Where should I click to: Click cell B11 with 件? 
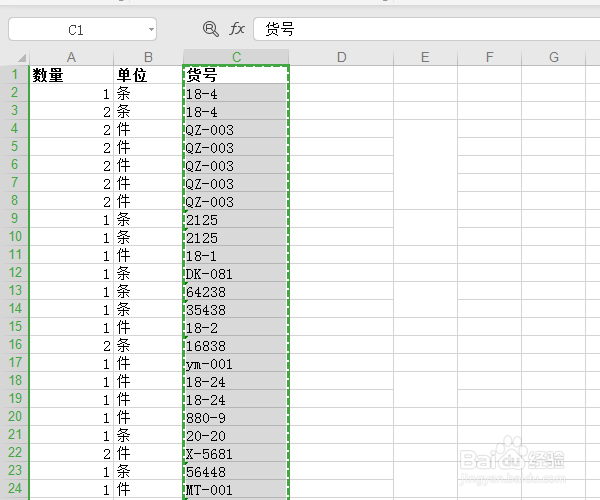tap(148, 255)
